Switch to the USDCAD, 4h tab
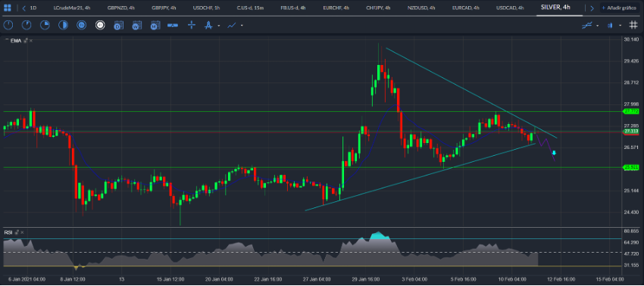This screenshot has width=644, height=286. pyautogui.click(x=510, y=8)
